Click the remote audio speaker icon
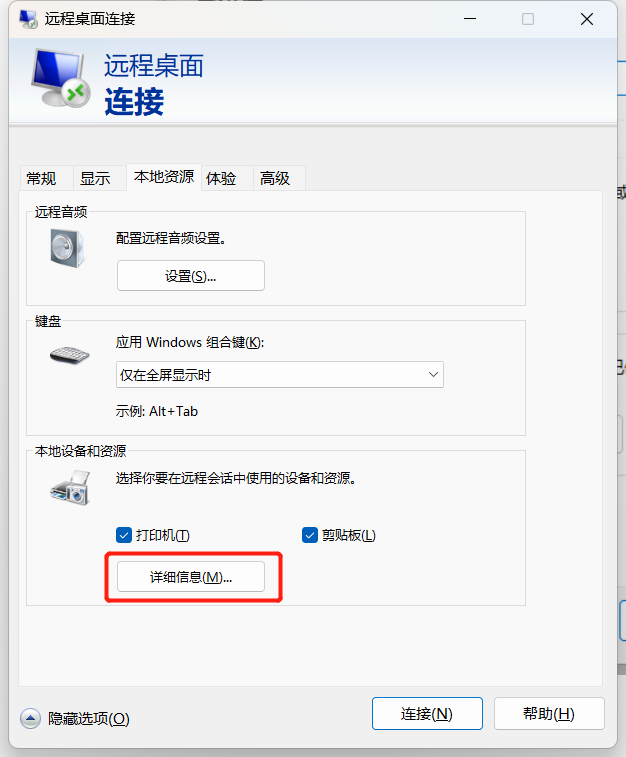 click(68, 248)
